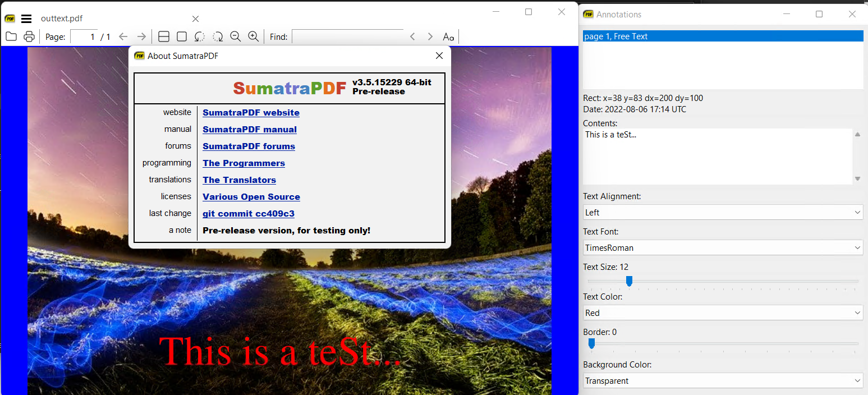Click the Zoom in magnifier
Screen dimensions: 868x395
[254, 36]
